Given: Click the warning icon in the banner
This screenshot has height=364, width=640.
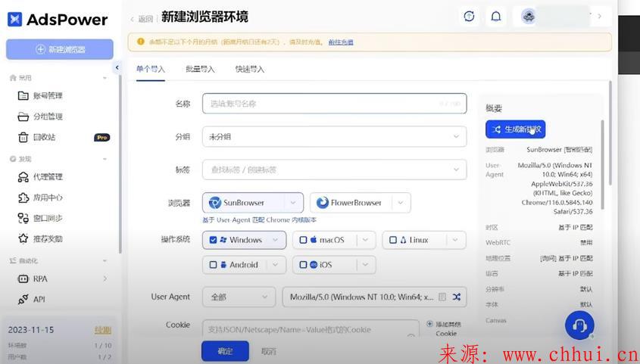Looking at the screenshot, I should [x=140, y=42].
